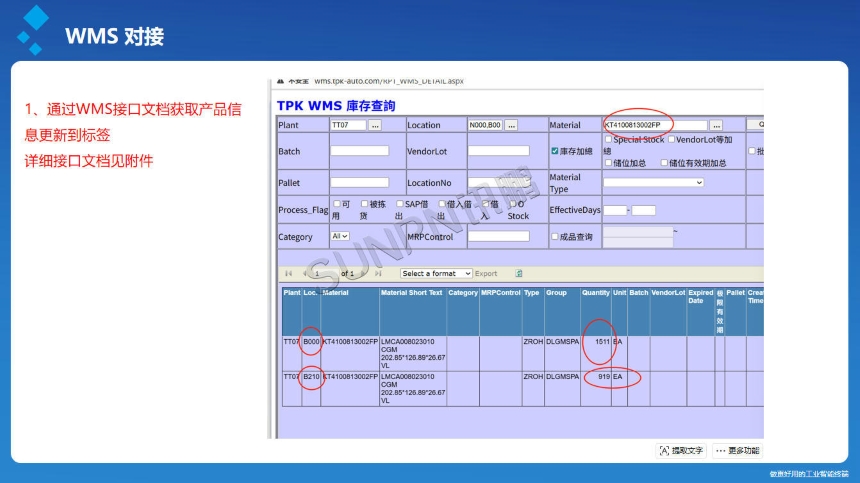The width and height of the screenshot is (860, 483).
Task: Click the quantity value 919
Action: 604,377
